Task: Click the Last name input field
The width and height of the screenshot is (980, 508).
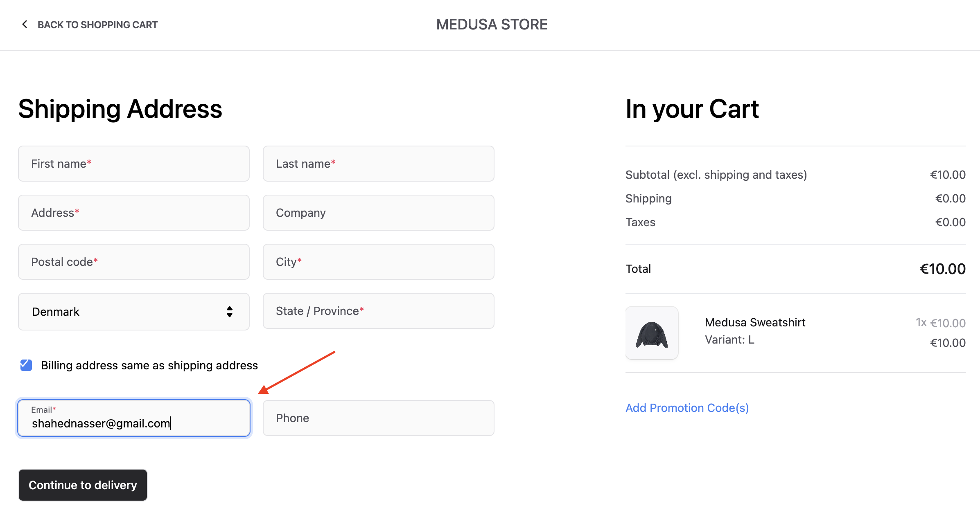Action: click(378, 164)
